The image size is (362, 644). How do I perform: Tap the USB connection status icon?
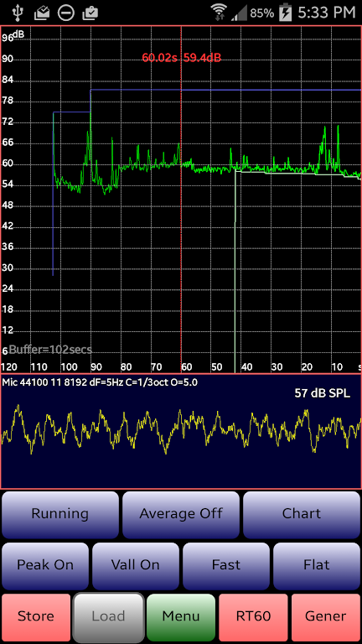point(18,13)
